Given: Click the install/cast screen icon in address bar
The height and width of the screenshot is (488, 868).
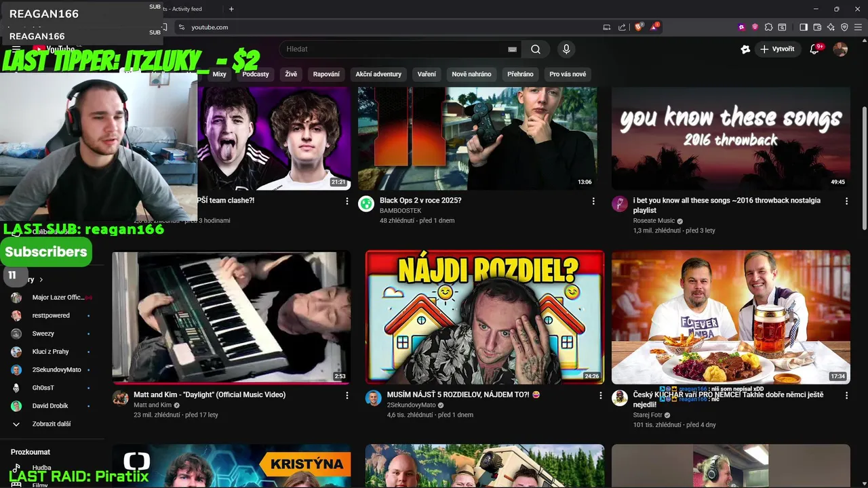Looking at the screenshot, I should (x=607, y=27).
